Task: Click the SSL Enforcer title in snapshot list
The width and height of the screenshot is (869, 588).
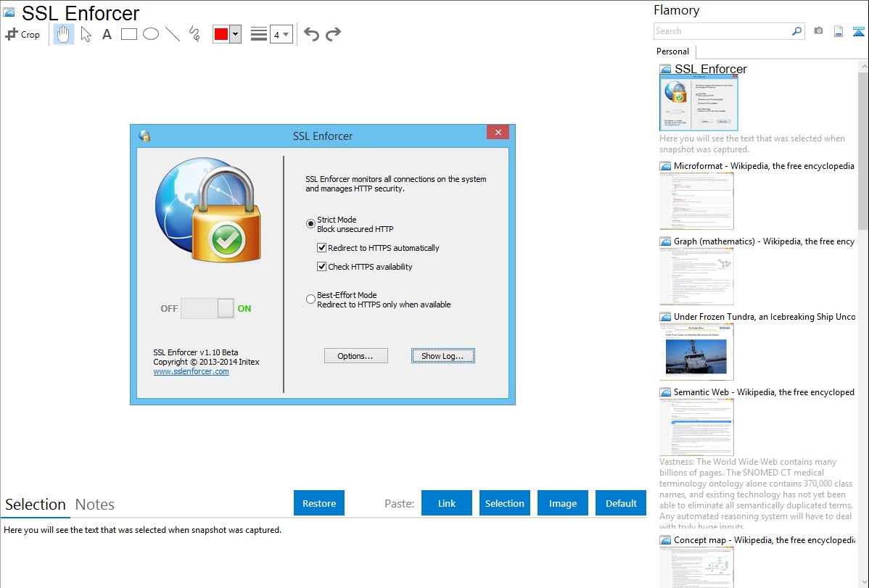Action: [710, 69]
